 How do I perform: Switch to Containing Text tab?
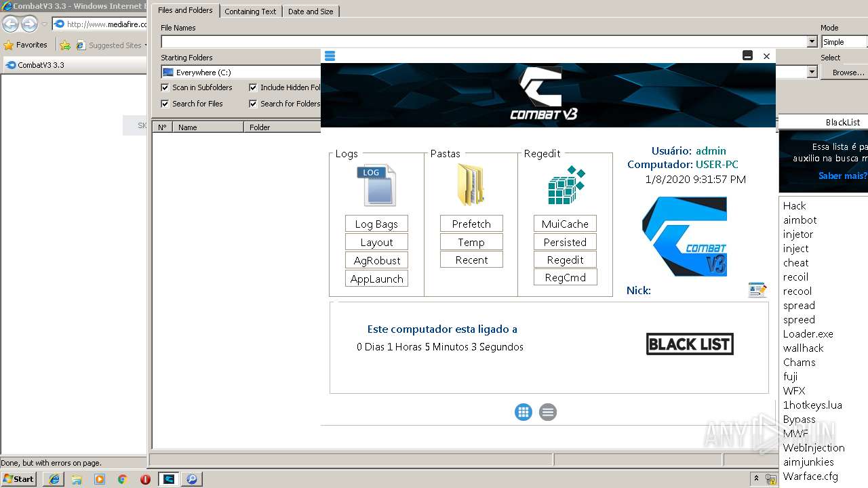250,12
